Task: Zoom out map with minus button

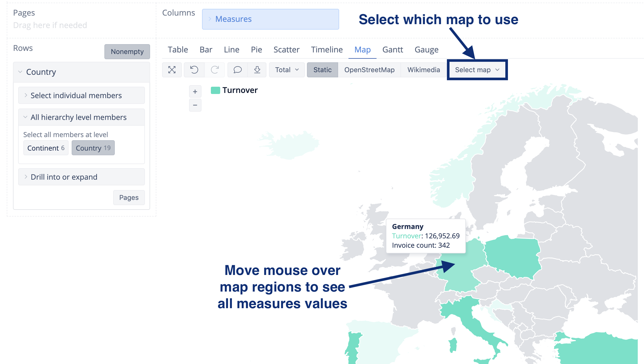Action: [x=195, y=105]
